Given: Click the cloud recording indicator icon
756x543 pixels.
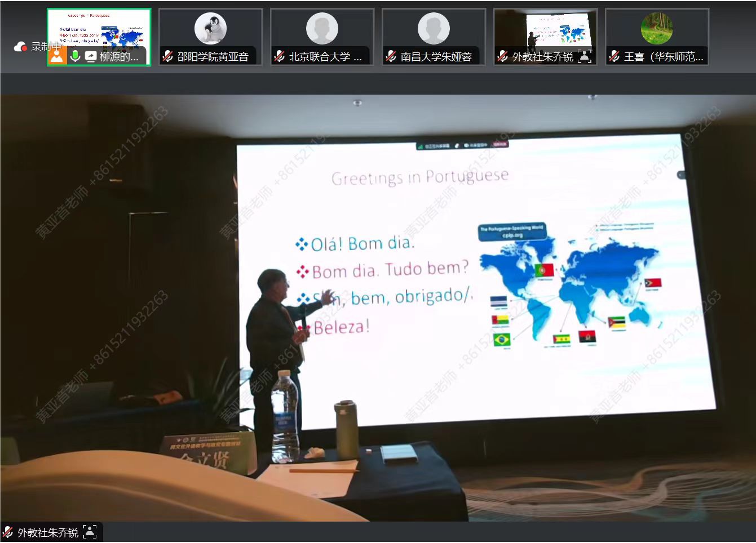Looking at the screenshot, I should (x=20, y=47).
